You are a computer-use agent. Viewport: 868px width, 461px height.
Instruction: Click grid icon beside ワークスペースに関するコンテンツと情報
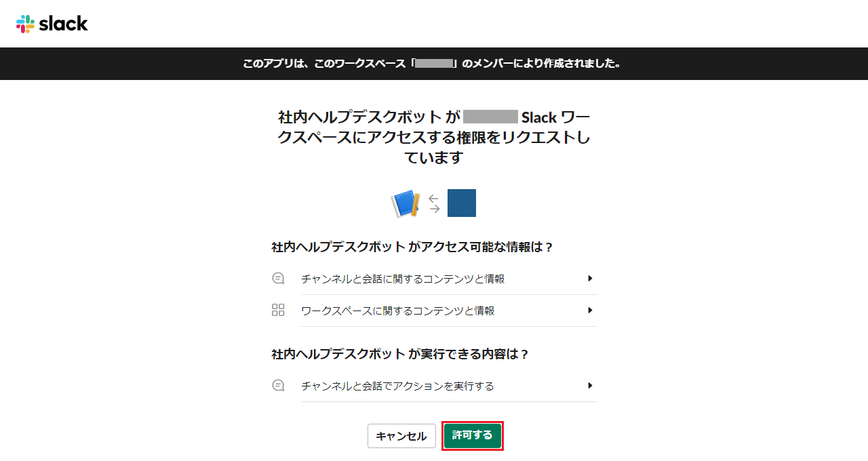(x=278, y=310)
